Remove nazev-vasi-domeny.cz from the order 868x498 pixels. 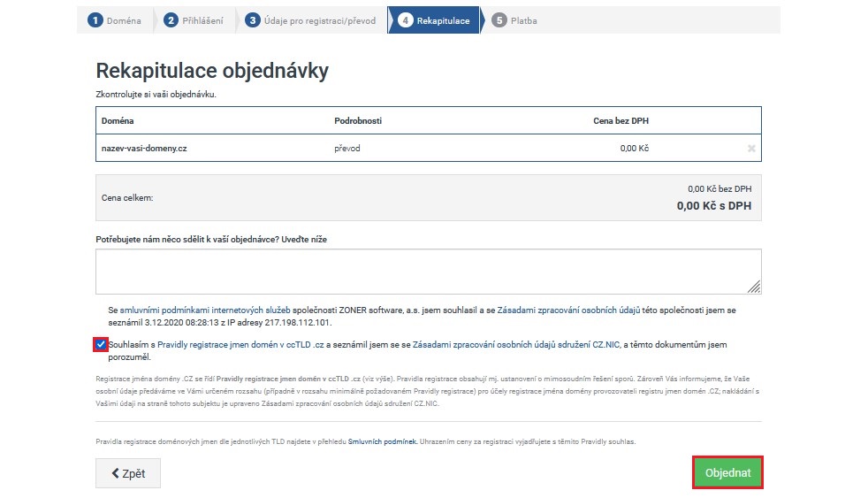click(750, 149)
